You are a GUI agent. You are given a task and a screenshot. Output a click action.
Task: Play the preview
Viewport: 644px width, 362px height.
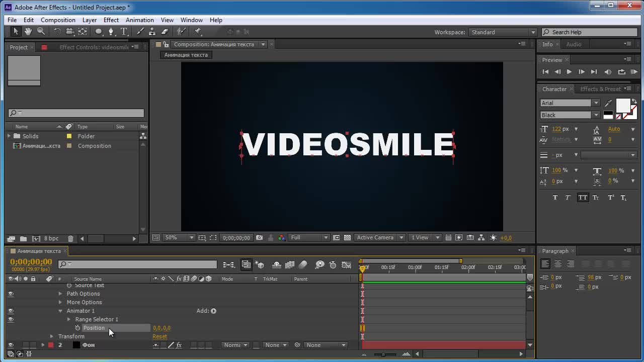click(569, 72)
